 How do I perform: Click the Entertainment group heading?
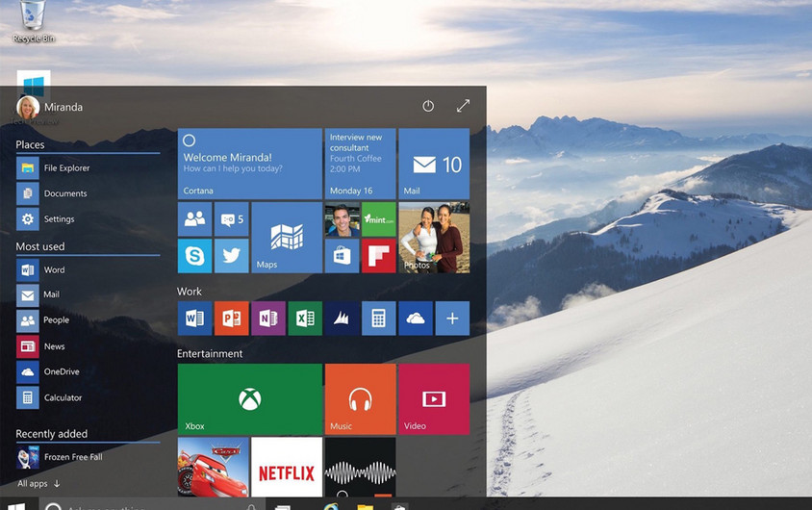click(210, 354)
